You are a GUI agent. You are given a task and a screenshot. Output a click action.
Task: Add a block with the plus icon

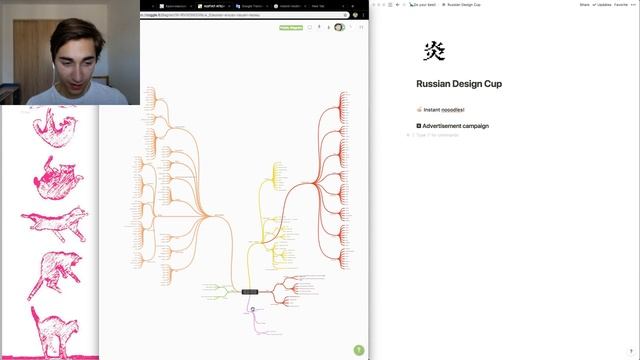(x=408, y=135)
